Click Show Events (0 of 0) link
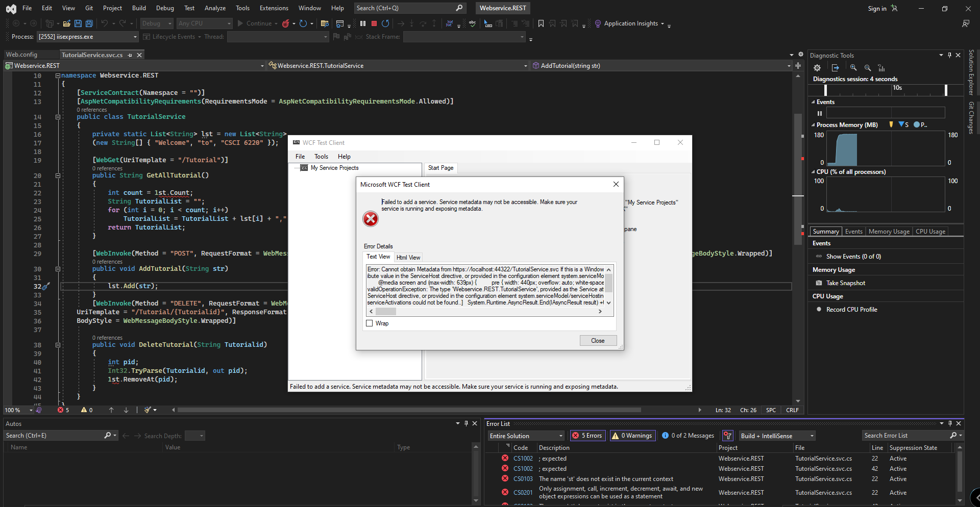 [853, 257]
